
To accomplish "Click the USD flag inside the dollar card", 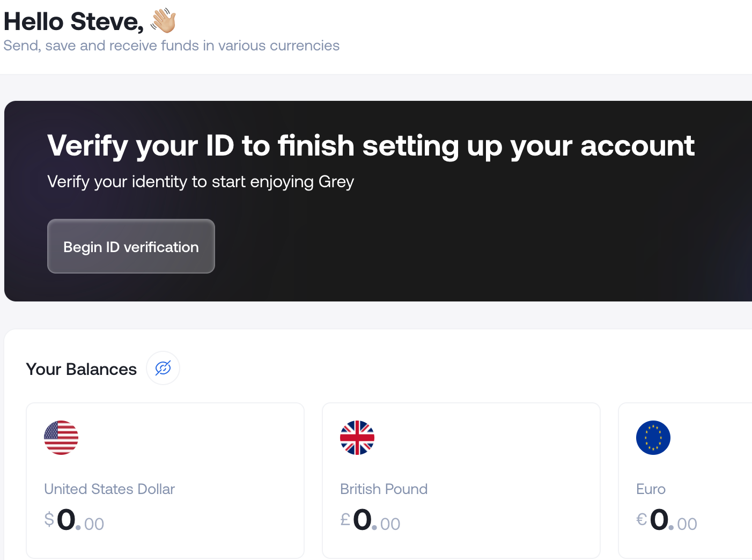I will pos(61,438).
